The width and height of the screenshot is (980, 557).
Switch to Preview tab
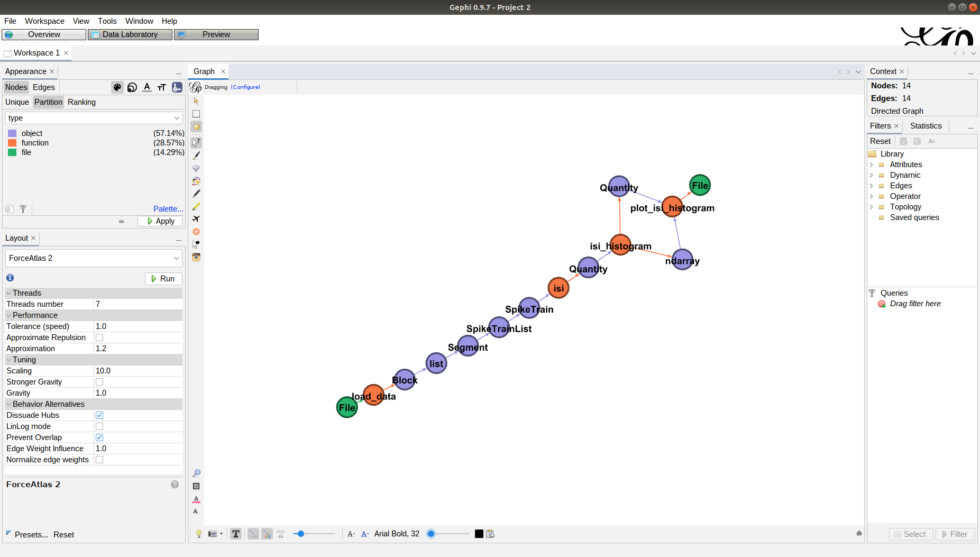tap(216, 34)
